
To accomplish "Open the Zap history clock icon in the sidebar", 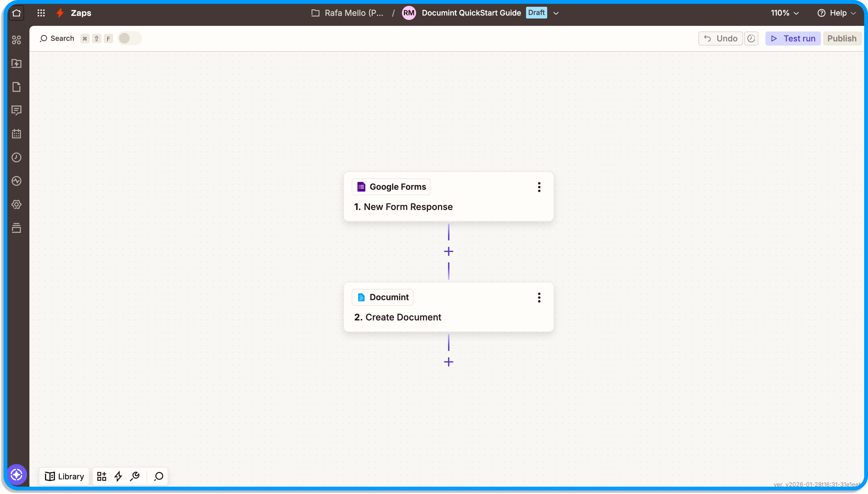I will tap(16, 157).
